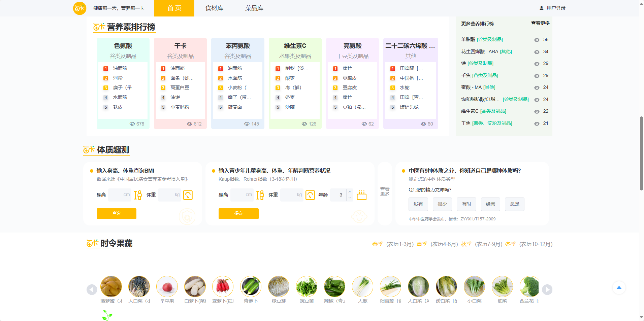
Task: Click the weight scale icon in the BMI section
Action: 188,195
